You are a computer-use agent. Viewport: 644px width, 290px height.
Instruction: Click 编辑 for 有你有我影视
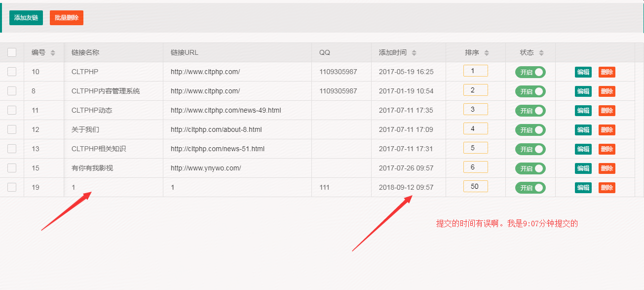coord(583,168)
